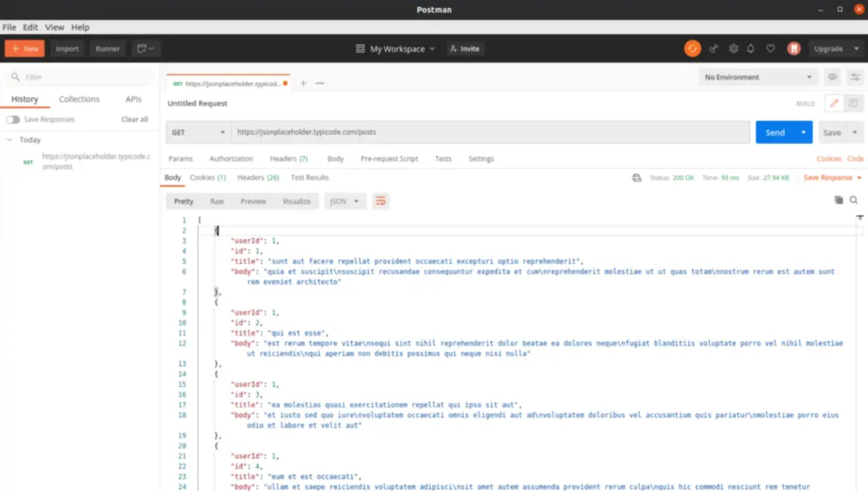Open the Help menu

pos(80,27)
